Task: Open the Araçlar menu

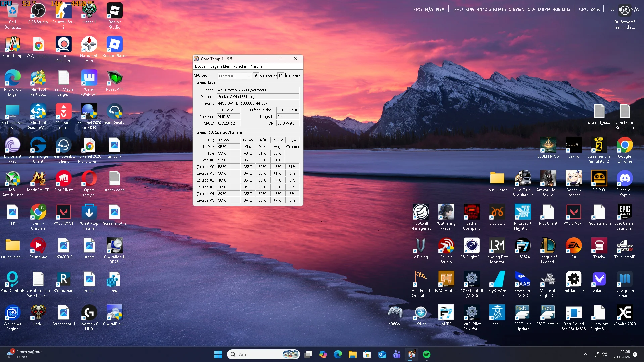Action: (x=240, y=66)
